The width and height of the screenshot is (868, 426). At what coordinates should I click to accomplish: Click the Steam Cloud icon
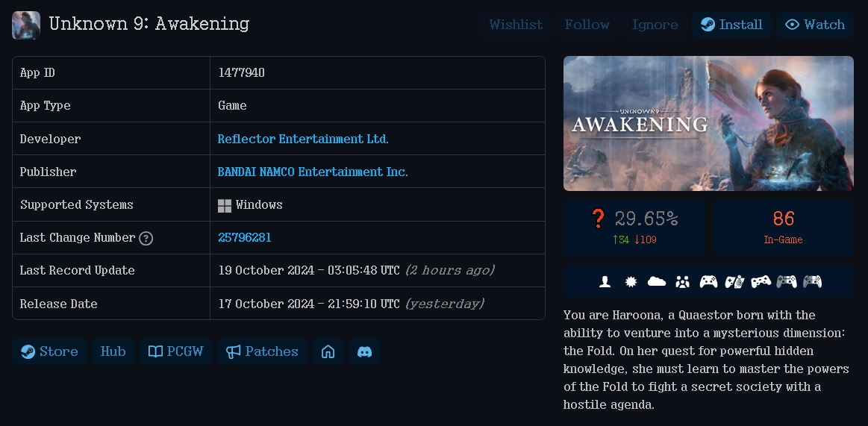pyautogui.click(x=657, y=281)
